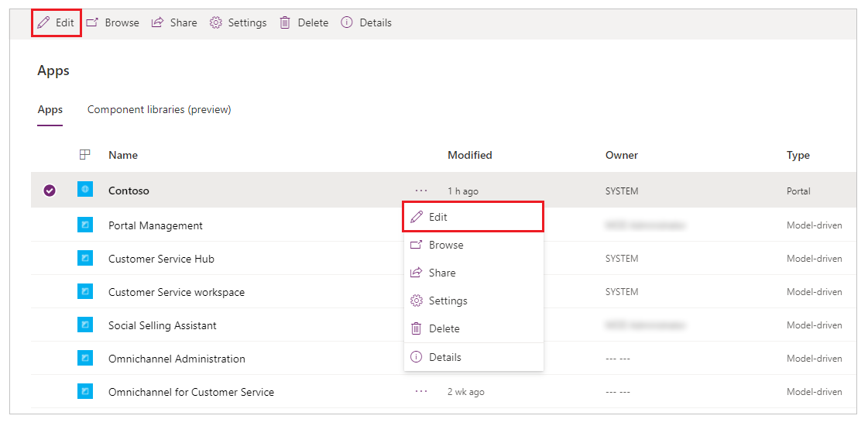Click Browse in the top command bar
The width and height of the screenshot is (868, 426).
click(x=113, y=23)
